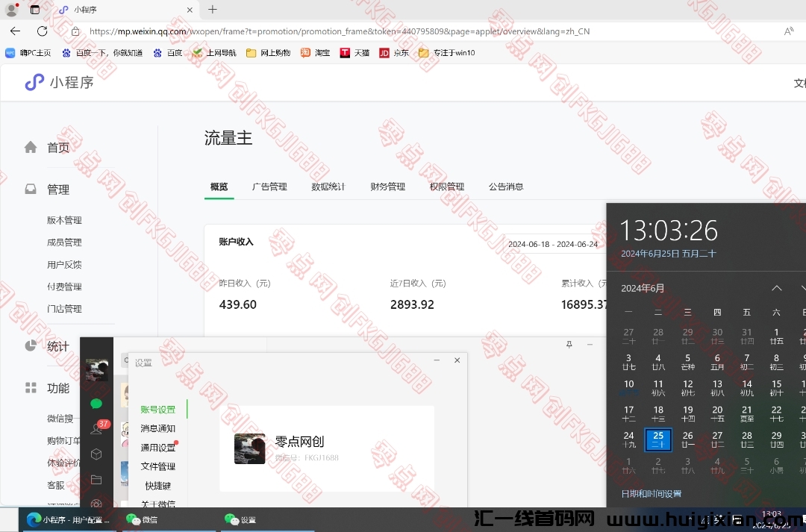Go back to the previous page
Image resolution: width=806 pixels, height=532 pixels.
click(16, 31)
